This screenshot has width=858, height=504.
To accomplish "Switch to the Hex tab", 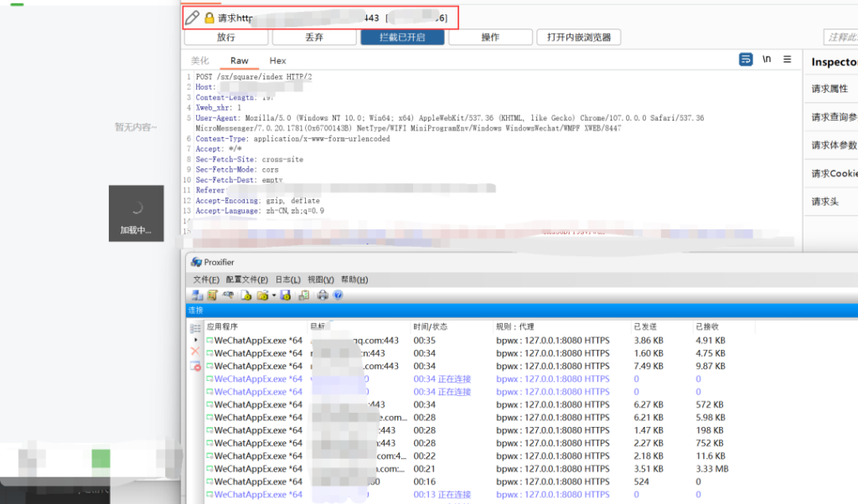I will 277,60.
